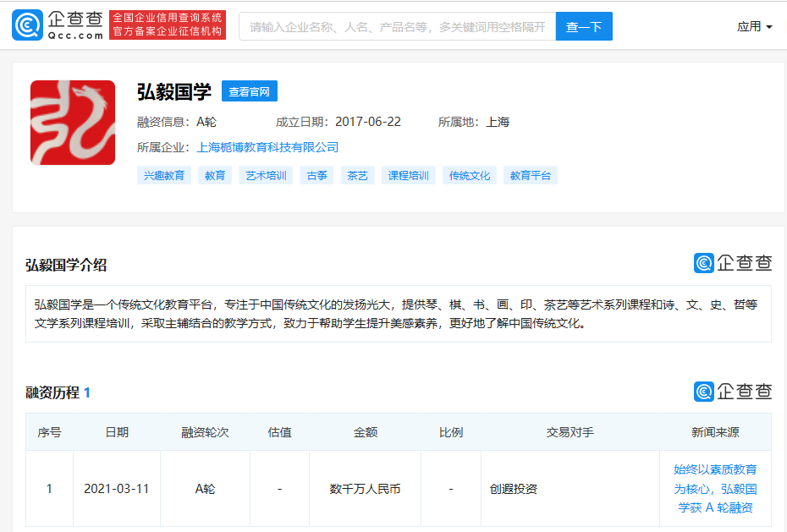This screenshot has height=532, width=787.
Task: Select the 茶艺 tag
Action: 357,175
